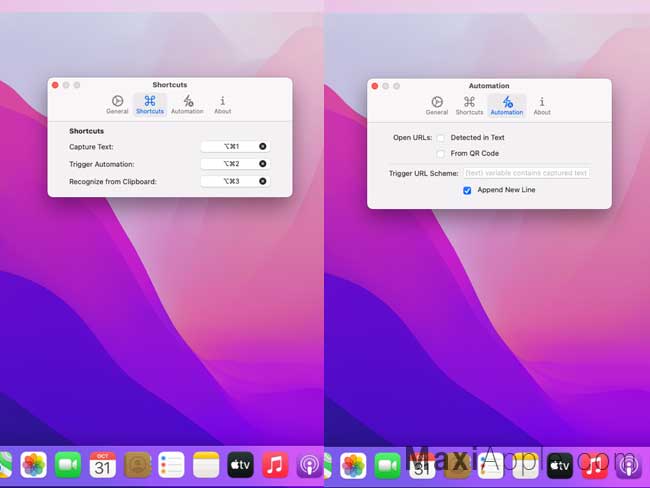
Task: Select Automation tab in Automation window
Action: (507, 106)
